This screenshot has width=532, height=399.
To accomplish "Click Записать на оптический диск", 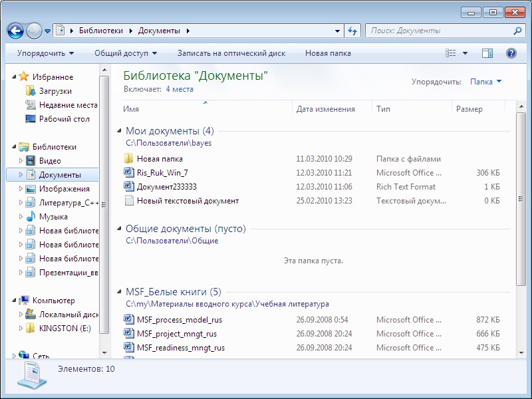I will pos(231,53).
